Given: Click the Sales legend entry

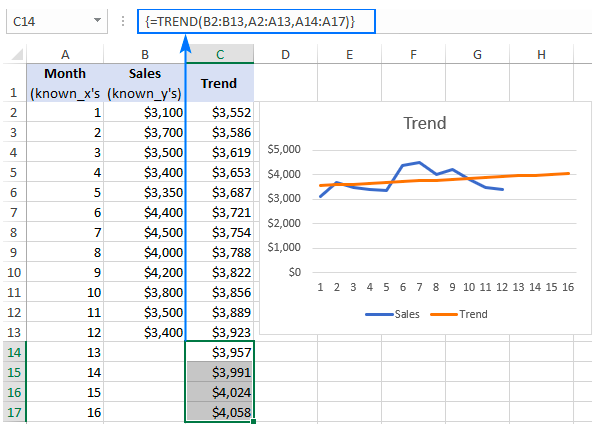Looking at the screenshot, I should pos(392,314).
